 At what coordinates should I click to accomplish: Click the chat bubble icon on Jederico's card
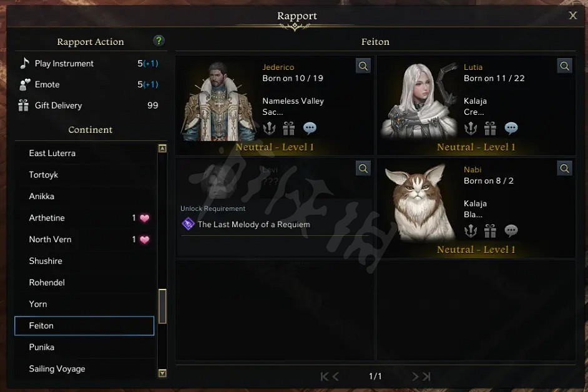(310, 129)
